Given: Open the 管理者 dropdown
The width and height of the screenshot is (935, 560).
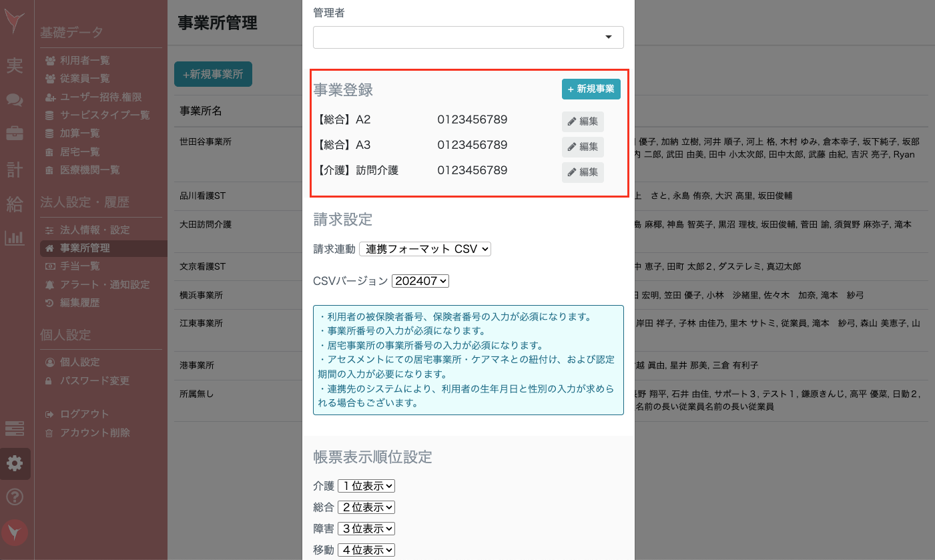Looking at the screenshot, I should pos(468,37).
